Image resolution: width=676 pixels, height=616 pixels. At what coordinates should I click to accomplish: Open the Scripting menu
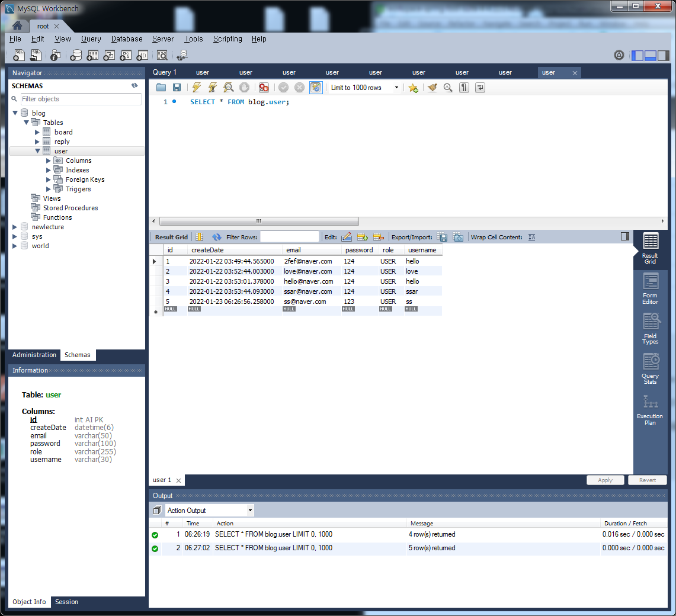pos(228,39)
